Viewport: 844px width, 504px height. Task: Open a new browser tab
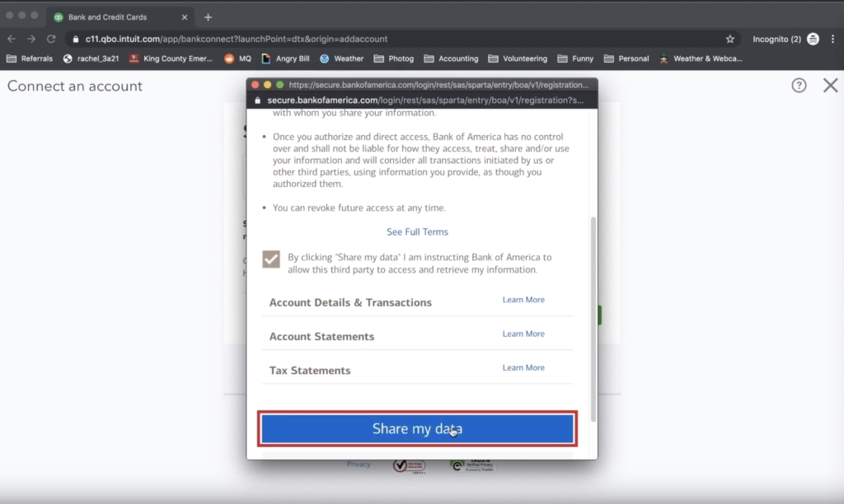pyautogui.click(x=208, y=17)
